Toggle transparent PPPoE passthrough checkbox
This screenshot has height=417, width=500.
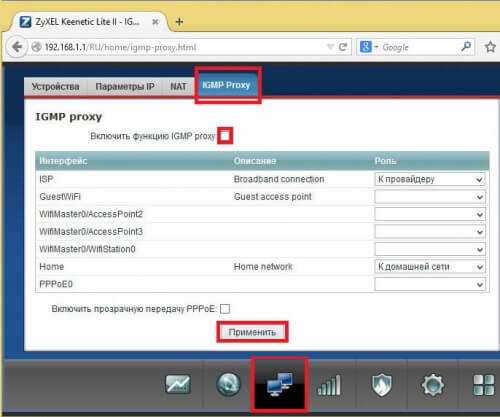click(x=225, y=309)
